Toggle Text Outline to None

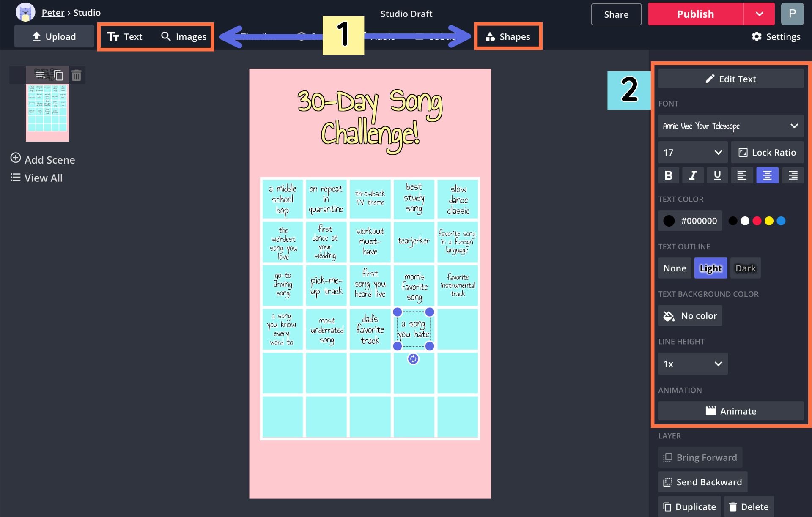coord(675,268)
